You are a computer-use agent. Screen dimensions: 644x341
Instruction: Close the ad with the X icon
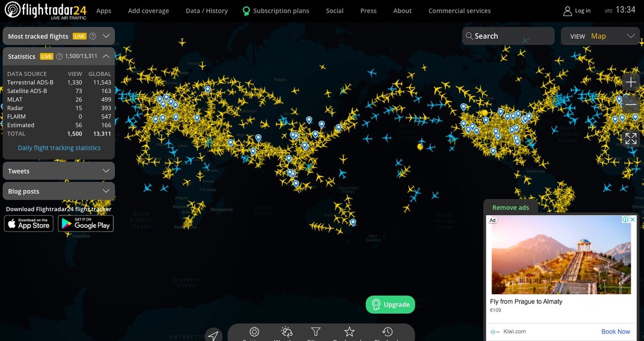click(x=632, y=220)
